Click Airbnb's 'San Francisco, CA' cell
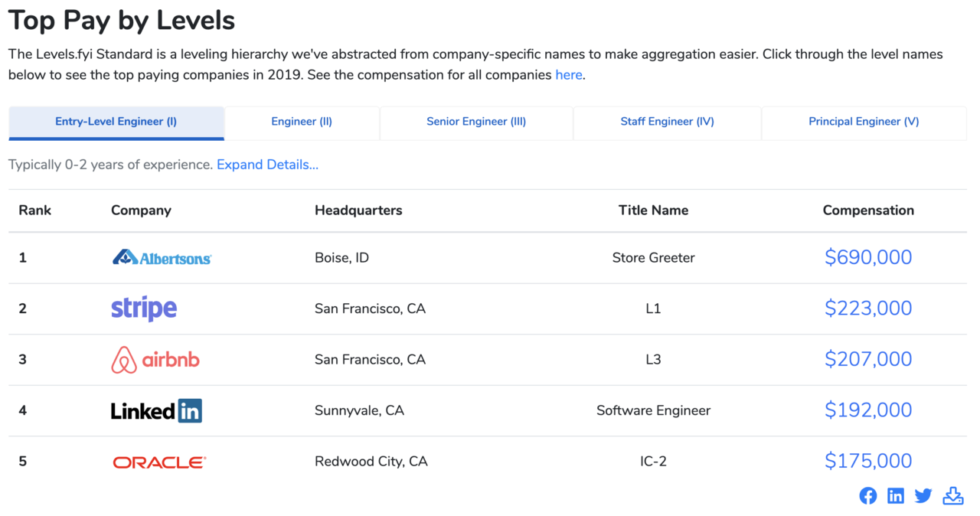The width and height of the screenshot is (980, 516). [x=370, y=360]
